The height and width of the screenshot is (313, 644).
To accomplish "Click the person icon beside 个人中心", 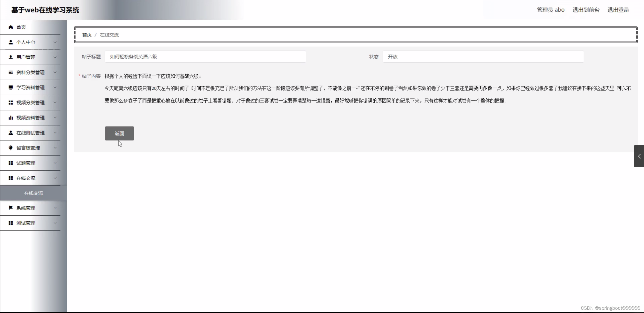I will click(x=11, y=42).
